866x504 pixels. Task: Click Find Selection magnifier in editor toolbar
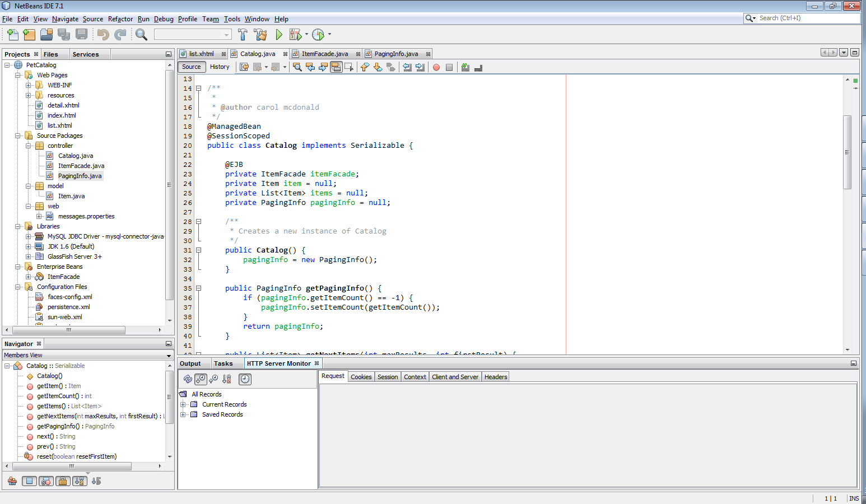(297, 67)
